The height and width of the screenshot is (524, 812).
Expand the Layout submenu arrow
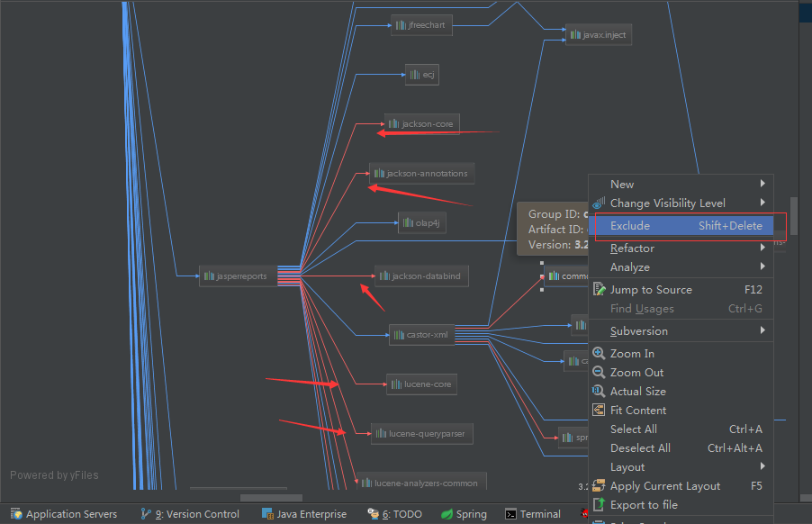[762, 466]
